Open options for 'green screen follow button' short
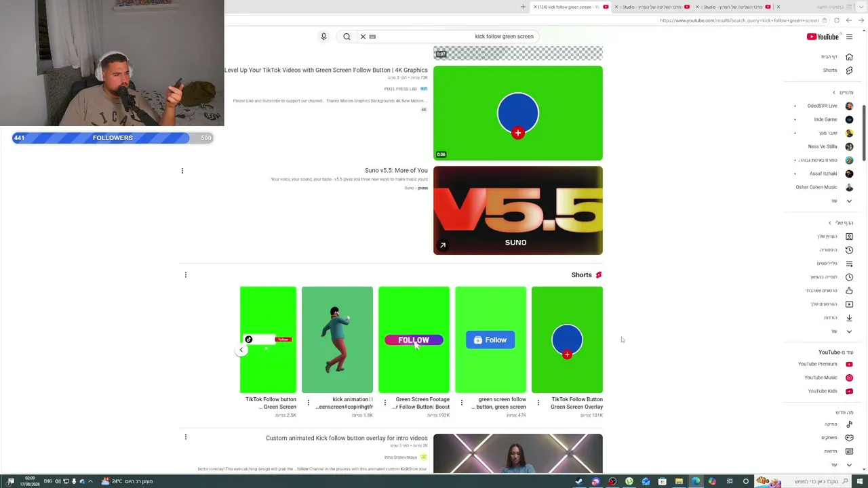 (x=462, y=403)
